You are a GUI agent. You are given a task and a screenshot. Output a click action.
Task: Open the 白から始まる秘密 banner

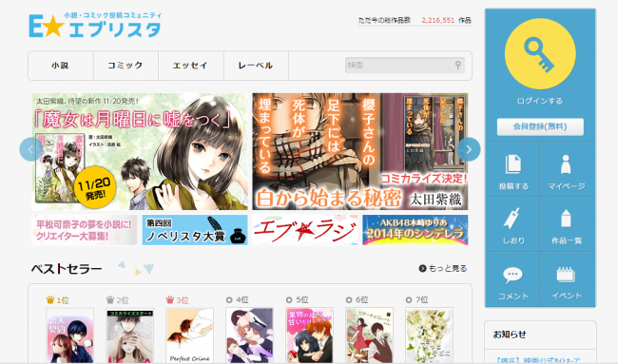(x=359, y=151)
